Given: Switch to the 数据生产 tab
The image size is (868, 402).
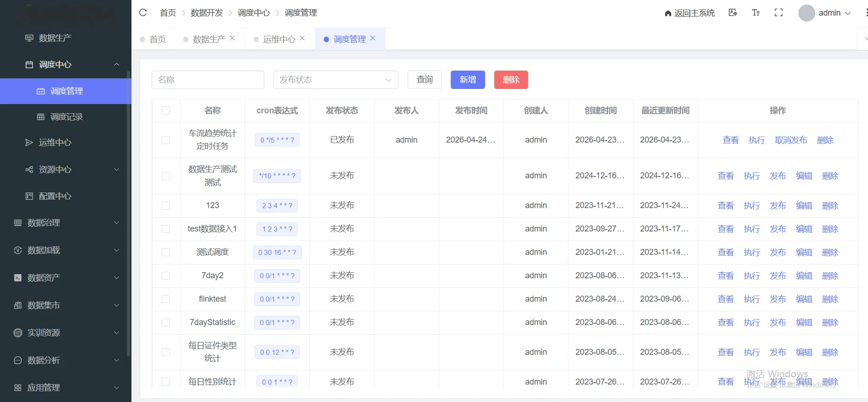Looking at the screenshot, I should point(209,39).
